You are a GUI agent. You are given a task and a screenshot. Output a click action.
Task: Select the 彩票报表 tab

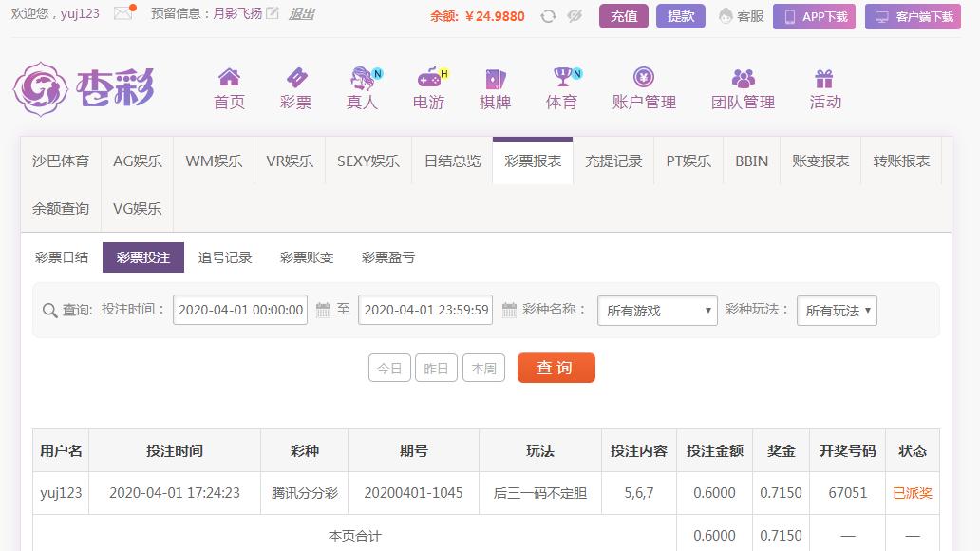point(533,161)
